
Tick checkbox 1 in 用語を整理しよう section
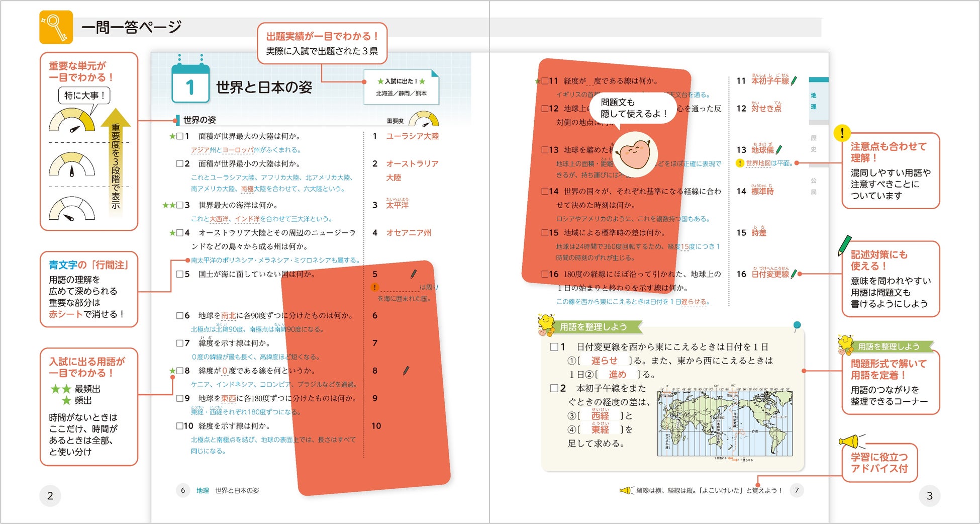click(554, 346)
